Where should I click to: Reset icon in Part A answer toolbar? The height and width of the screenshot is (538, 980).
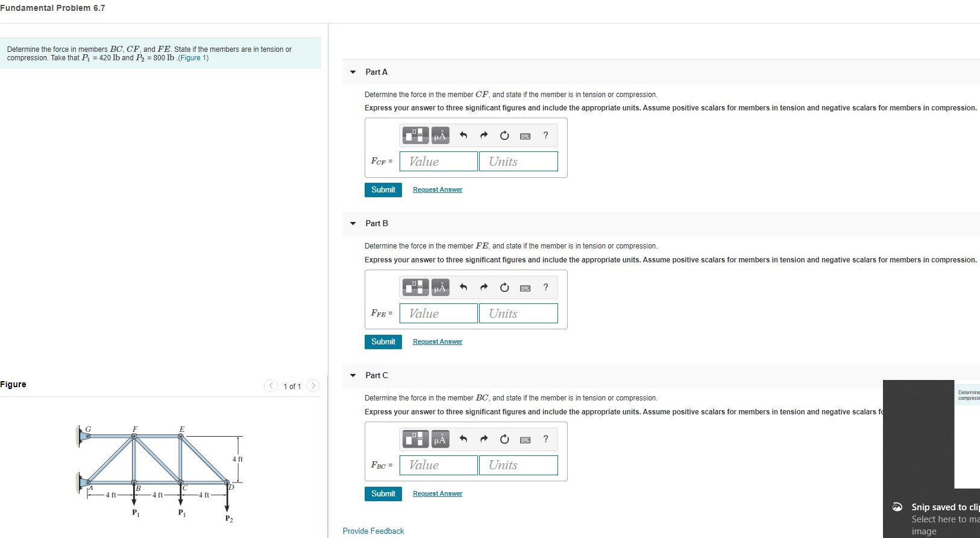[x=504, y=135]
